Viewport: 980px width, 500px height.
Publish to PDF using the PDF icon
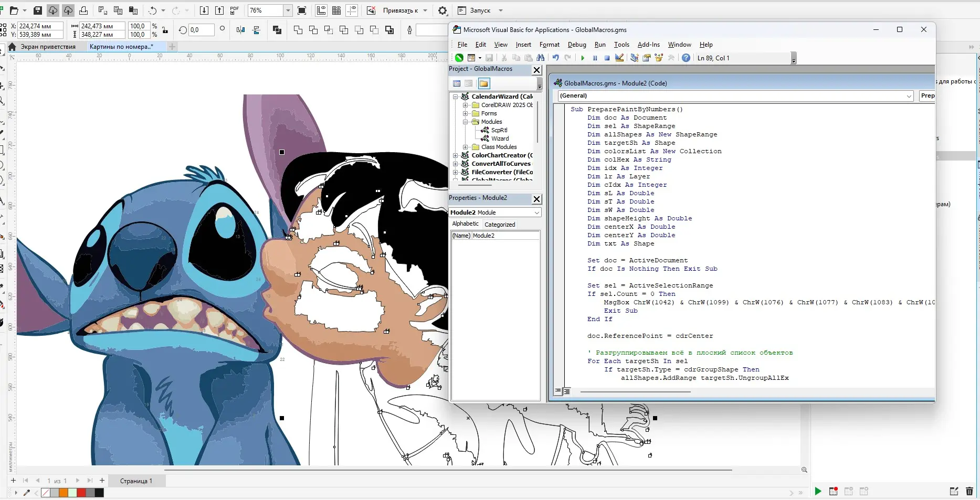[x=235, y=10]
